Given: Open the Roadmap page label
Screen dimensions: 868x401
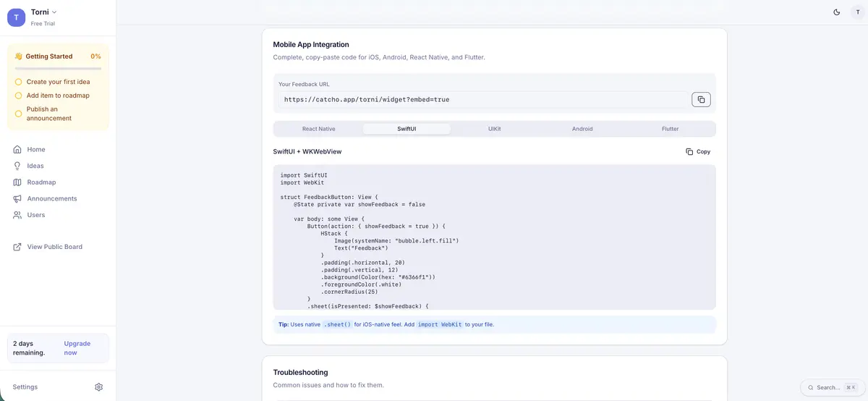Looking at the screenshot, I should click(x=41, y=182).
